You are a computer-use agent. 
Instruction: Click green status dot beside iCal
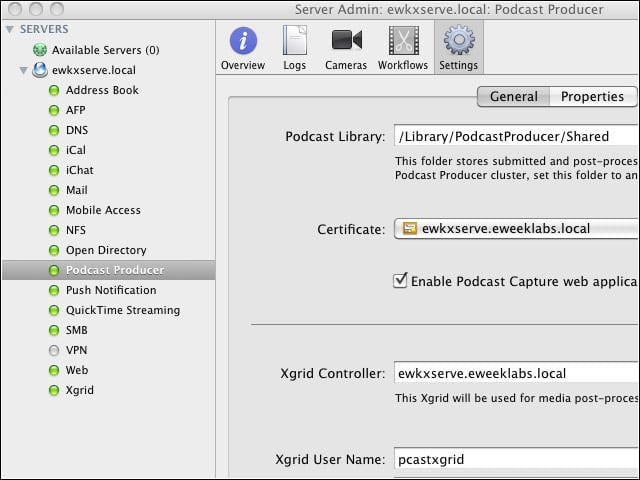(54, 150)
